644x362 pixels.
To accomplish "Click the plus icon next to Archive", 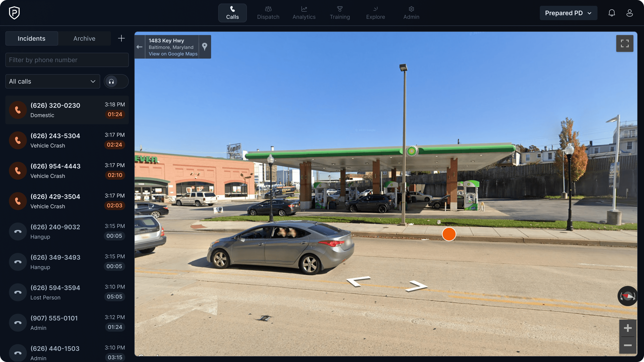I will 121,38.
